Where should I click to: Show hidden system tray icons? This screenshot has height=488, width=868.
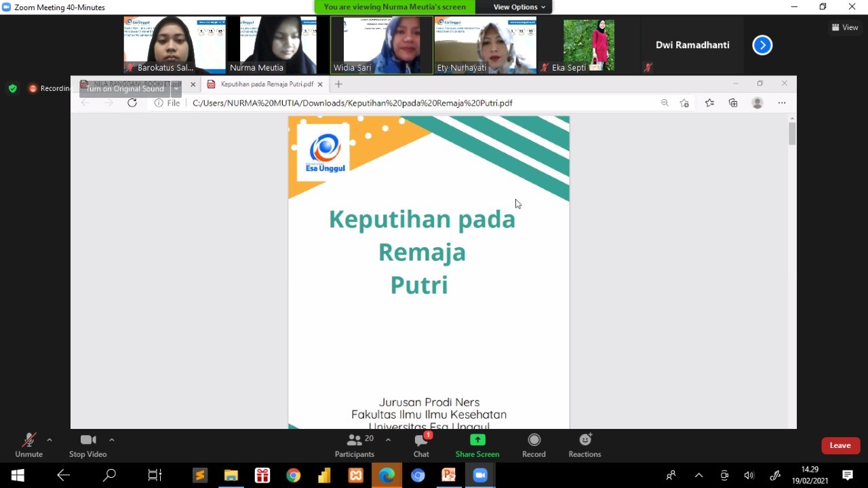point(699,475)
